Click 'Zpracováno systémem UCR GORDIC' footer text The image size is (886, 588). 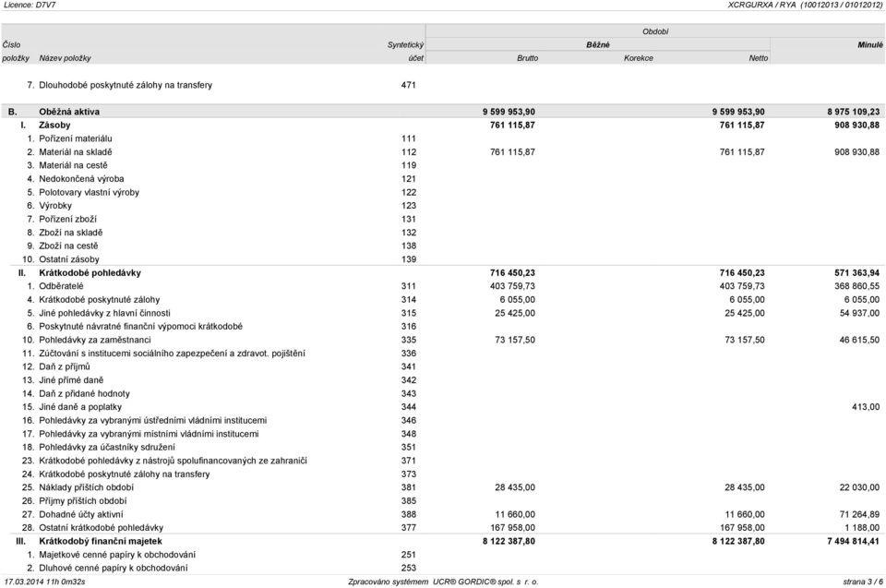point(443,582)
